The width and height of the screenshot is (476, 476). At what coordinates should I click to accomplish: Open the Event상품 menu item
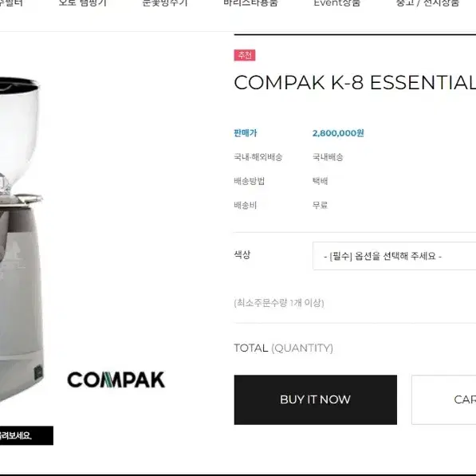(337, 3)
